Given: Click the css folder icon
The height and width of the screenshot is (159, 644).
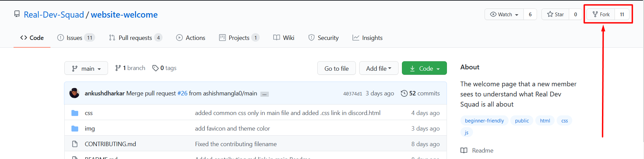Looking at the screenshot, I should coord(75,113).
